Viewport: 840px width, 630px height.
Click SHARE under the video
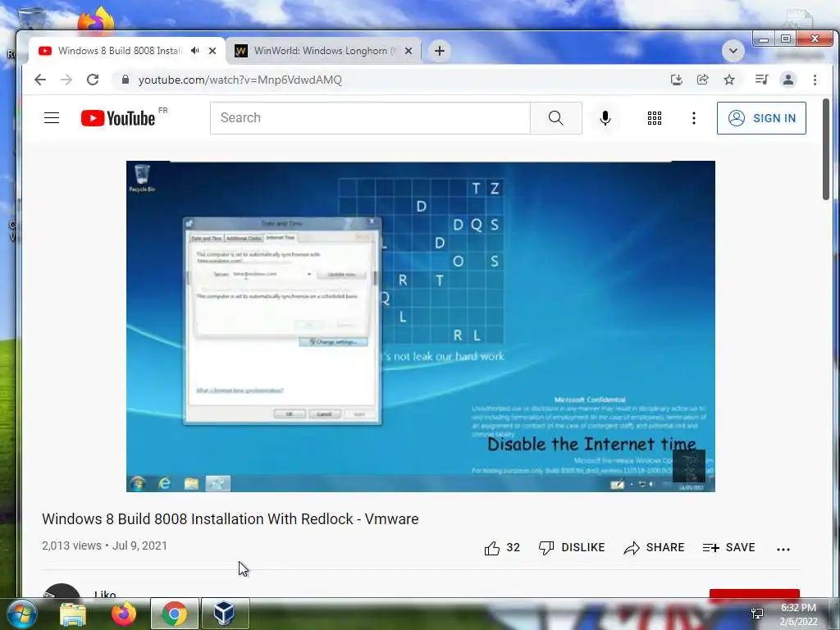654,547
